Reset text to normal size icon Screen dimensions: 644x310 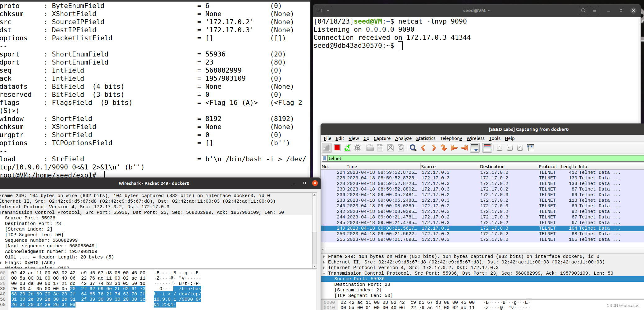(520, 148)
